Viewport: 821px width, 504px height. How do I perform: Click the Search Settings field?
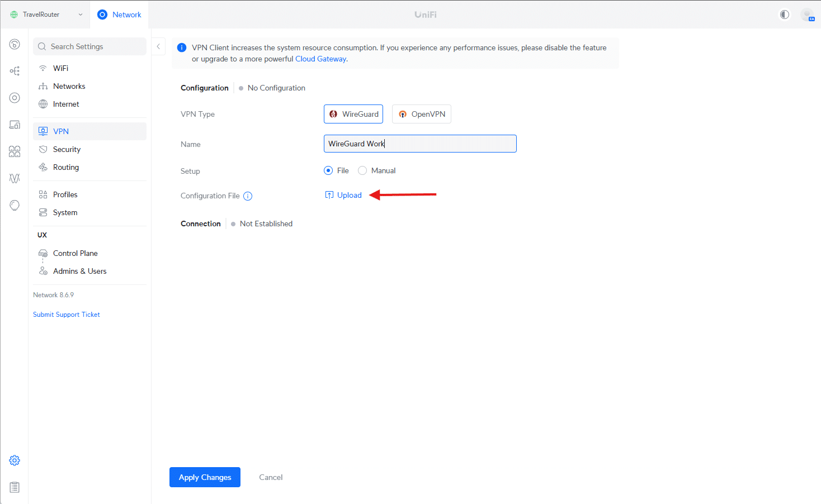tap(89, 46)
